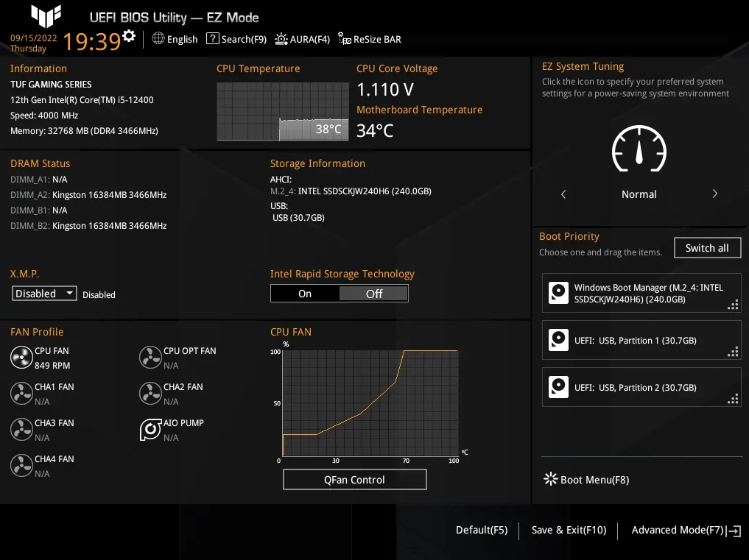Click M.2_4 INTEL SSDSCKJW240H6 storage entry
Image resolution: width=749 pixels, height=560 pixels.
[x=351, y=191]
